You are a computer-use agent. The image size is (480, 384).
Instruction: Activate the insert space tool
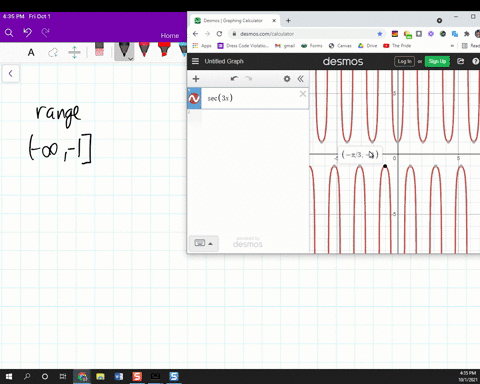click(x=74, y=52)
